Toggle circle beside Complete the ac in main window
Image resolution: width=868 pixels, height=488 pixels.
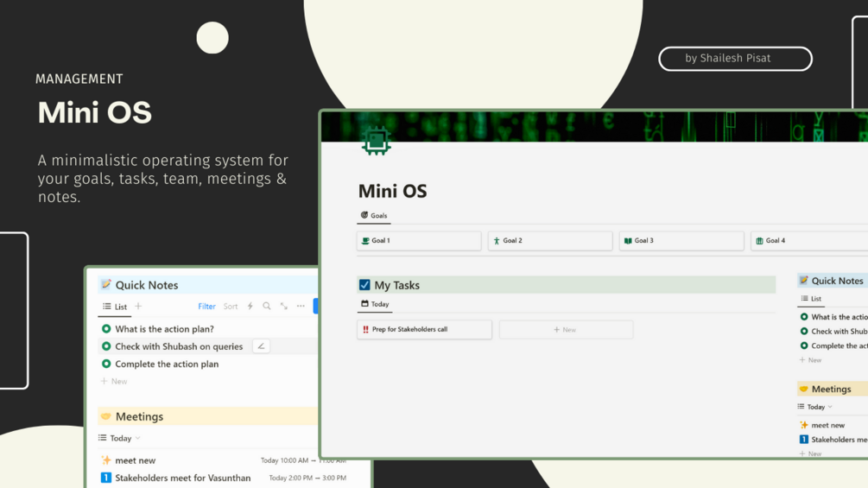point(804,345)
